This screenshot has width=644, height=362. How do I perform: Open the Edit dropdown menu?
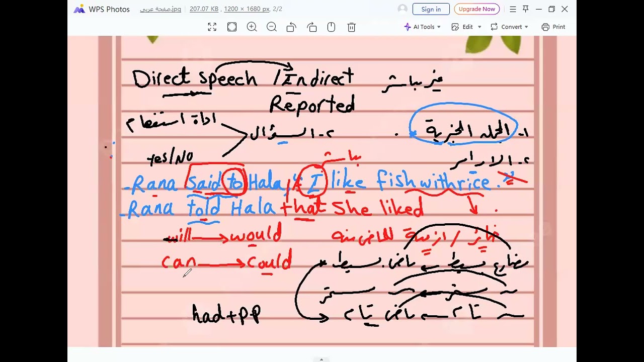point(466,27)
